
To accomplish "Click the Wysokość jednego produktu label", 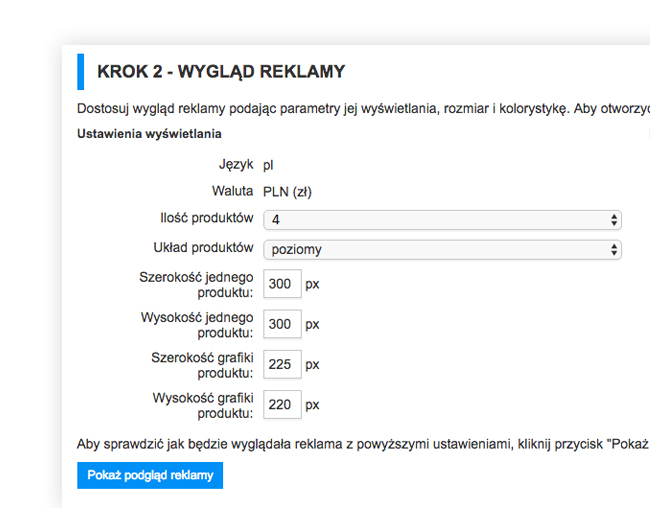I will coord(197,325).
